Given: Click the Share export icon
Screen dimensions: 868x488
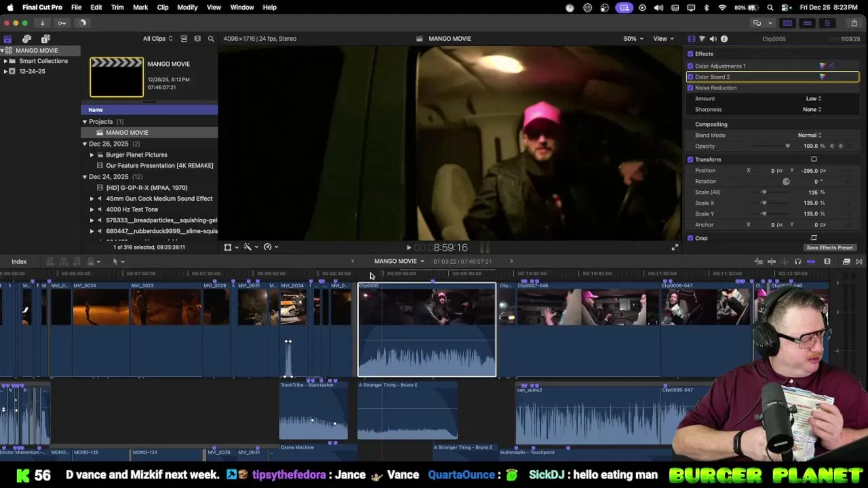Looking at the screenshot, I should [854, 23].
